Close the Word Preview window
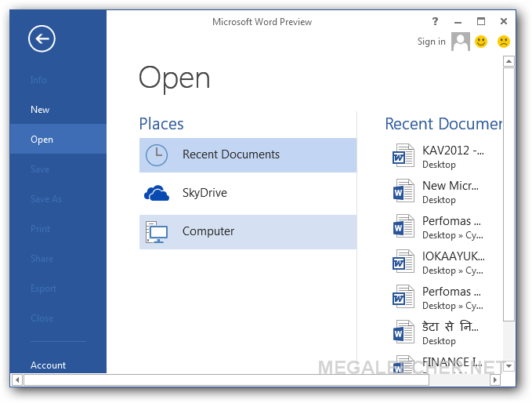The image size is (532, 403). 504,21
